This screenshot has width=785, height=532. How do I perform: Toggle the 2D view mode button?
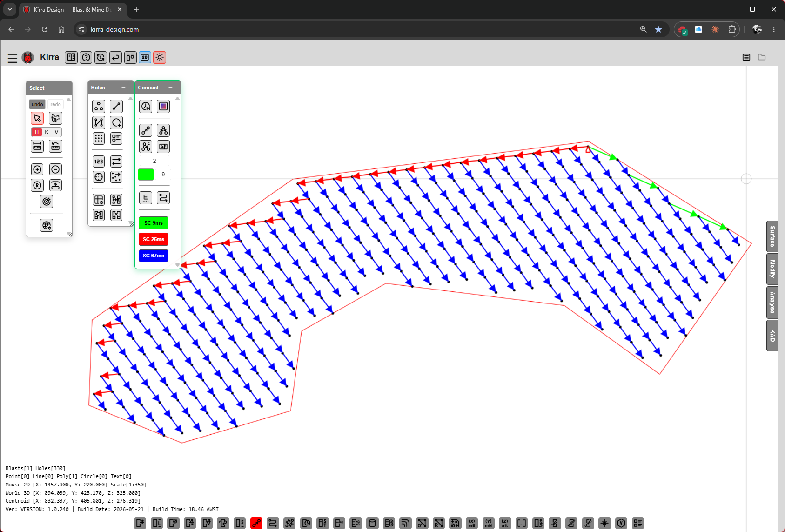click(x=145, y=57)
